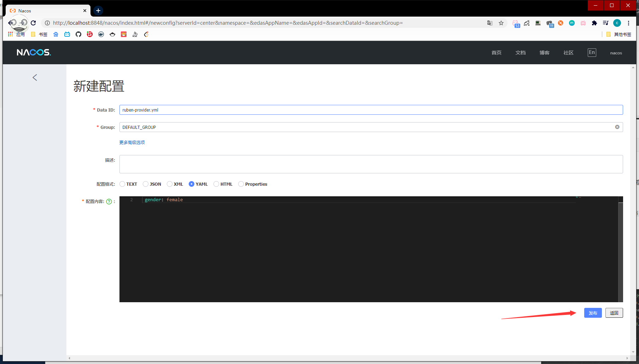Go to 文档 in the top navigation
This screenshot has width=639, height=364.
pos(520,53)
